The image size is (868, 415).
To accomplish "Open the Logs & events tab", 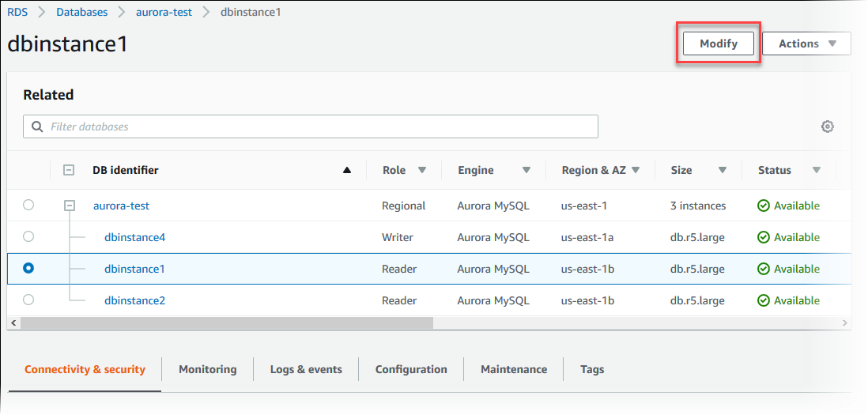I will tap(306, 369).
